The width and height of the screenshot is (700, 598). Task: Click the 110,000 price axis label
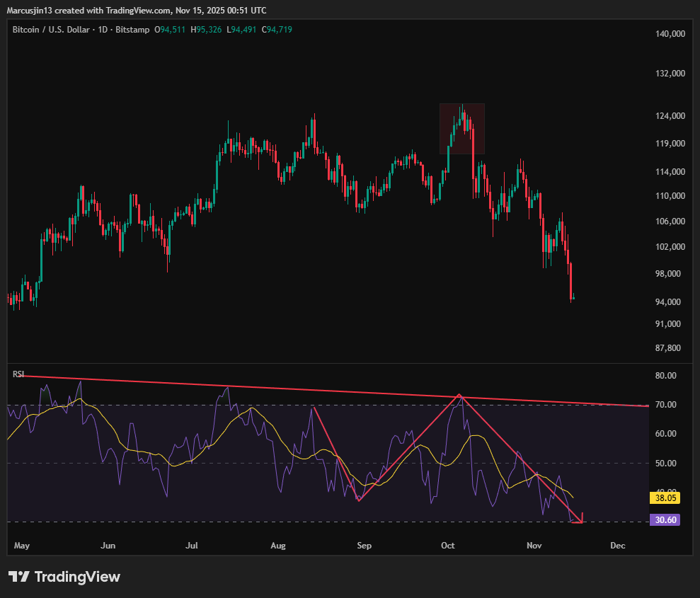click(x=670, y=196)
